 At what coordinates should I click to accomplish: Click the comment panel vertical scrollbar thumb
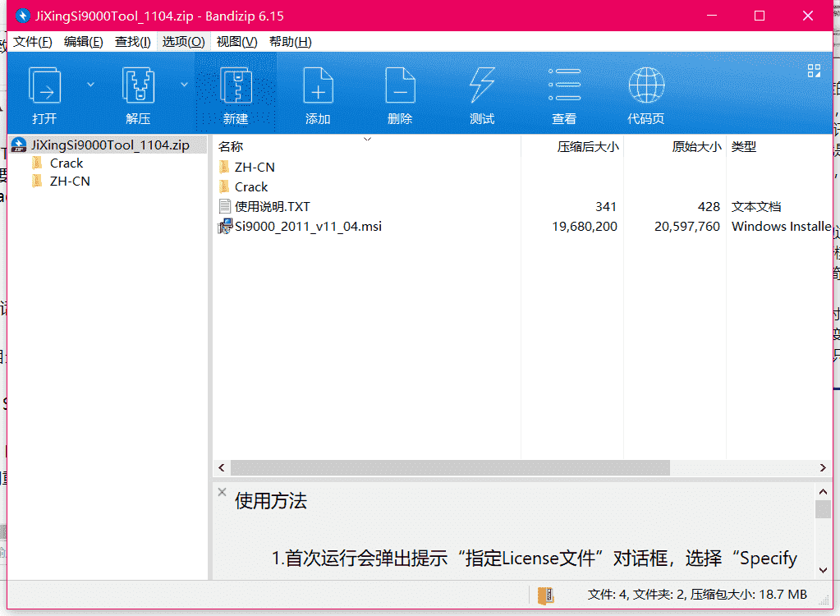coord(823,509)
